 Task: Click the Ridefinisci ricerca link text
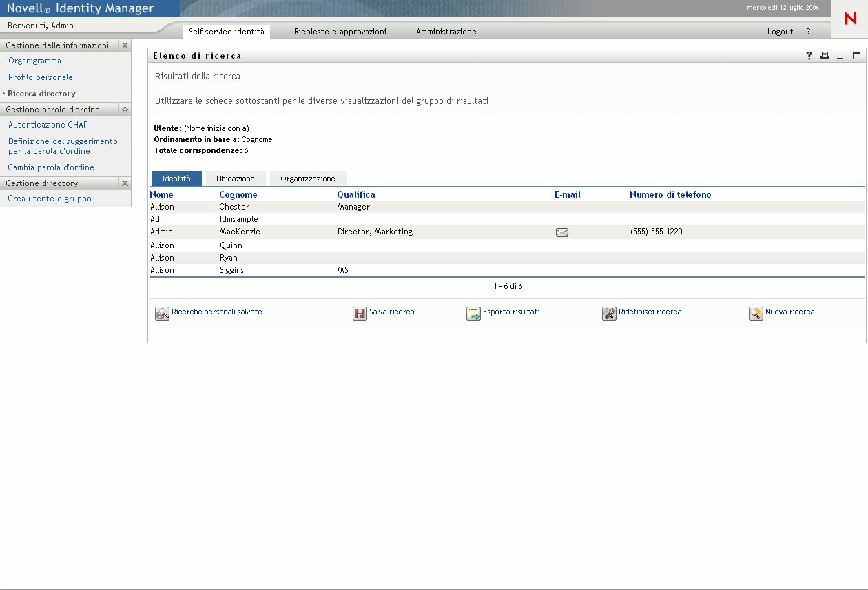(650, 312)
